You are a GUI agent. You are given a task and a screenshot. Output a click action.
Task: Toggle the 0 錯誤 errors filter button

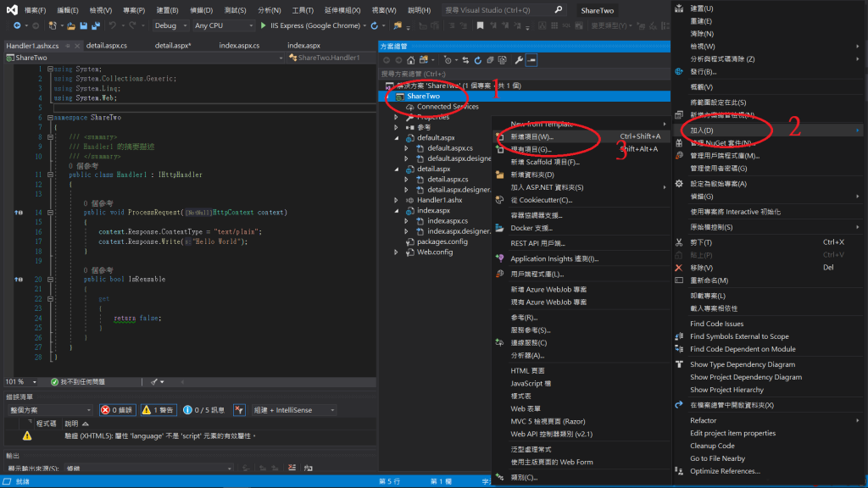coord(117,410)
